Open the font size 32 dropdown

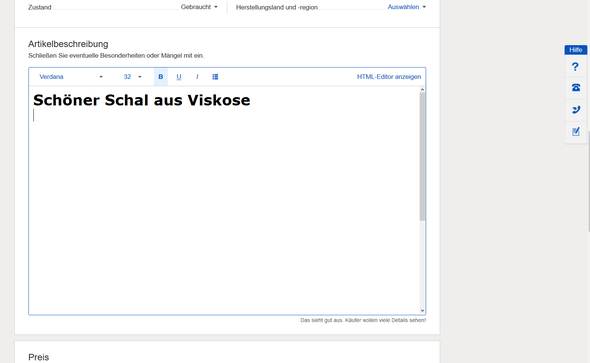point(132,77)
